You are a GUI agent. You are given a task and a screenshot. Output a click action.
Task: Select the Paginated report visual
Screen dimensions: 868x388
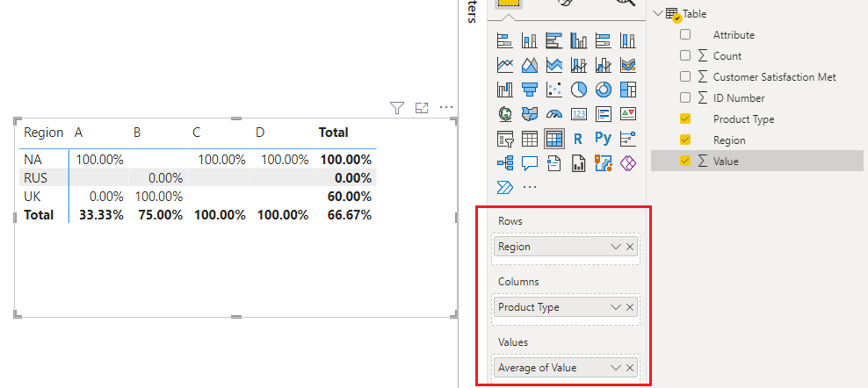point(579,163)
